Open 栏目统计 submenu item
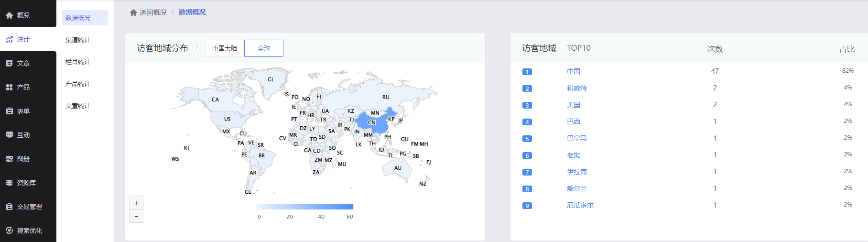This screenshot has height=242, width=868. 78,62
